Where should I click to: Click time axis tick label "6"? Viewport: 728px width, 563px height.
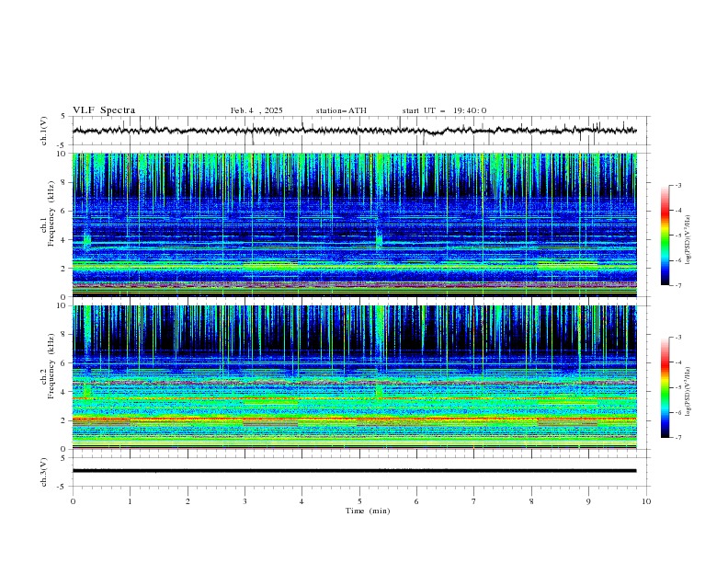click(416, 501)
